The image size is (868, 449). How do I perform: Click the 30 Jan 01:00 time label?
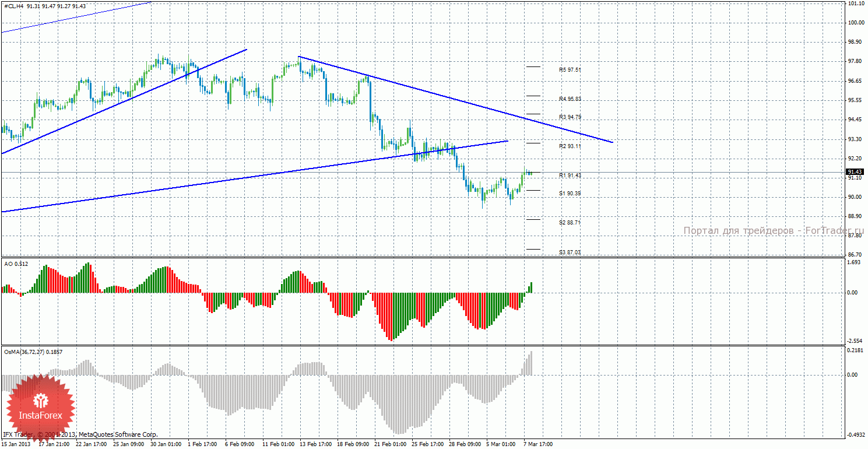(167, 444)
